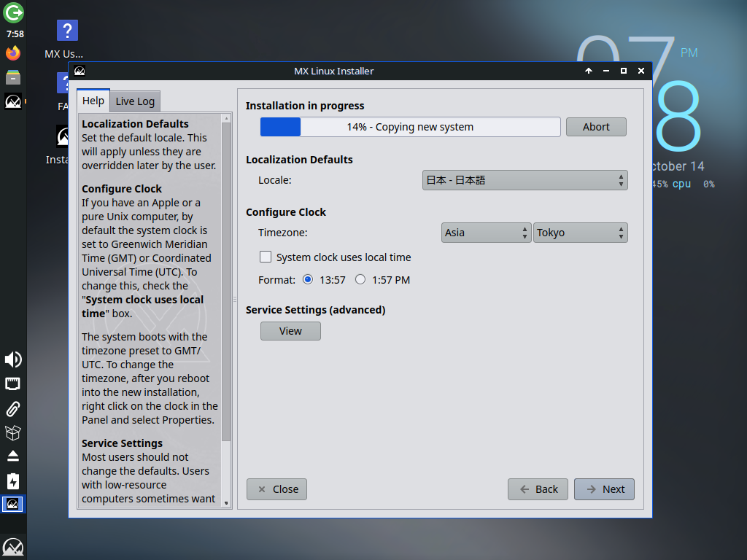Switch to the Live Log tab
The height and width of the screenshot is (560, 747).
(x=135, y=101)
